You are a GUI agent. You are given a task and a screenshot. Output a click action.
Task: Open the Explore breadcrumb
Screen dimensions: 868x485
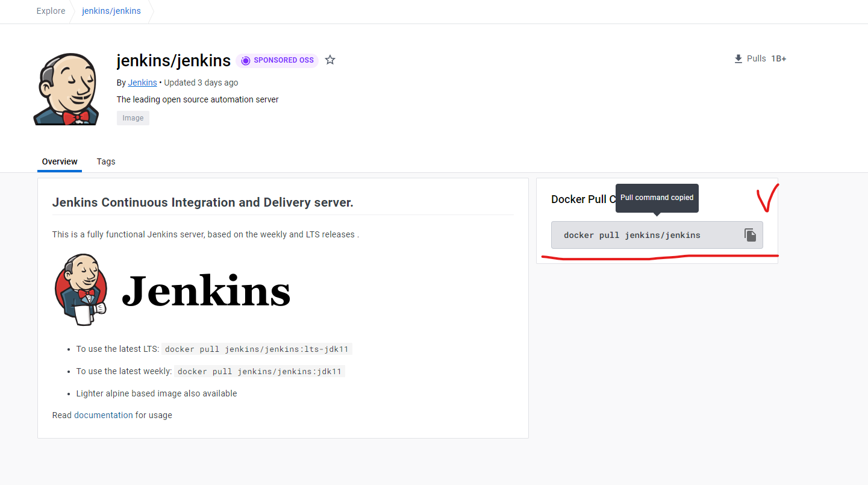tap(51, 11)
